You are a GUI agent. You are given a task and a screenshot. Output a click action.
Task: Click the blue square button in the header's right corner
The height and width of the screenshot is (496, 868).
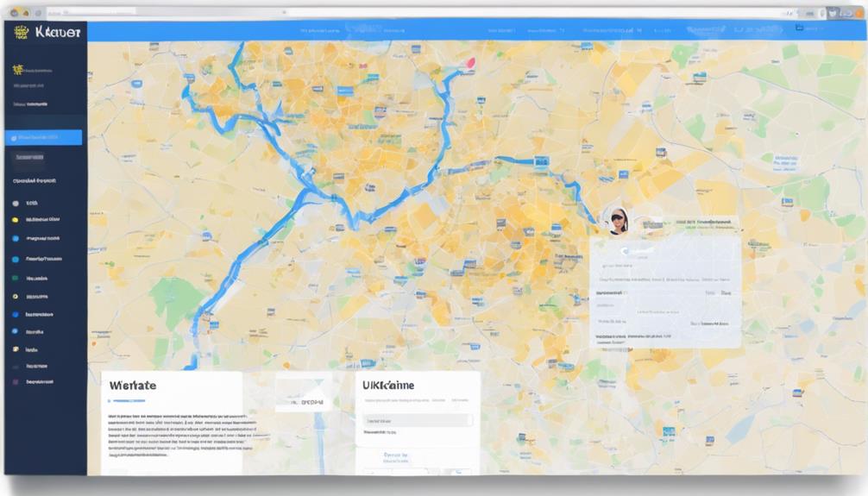[800, 28]
